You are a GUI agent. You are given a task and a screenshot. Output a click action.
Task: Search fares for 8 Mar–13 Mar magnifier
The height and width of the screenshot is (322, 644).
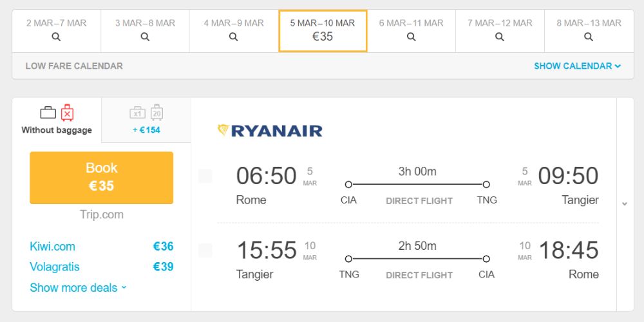coord(589,37)
